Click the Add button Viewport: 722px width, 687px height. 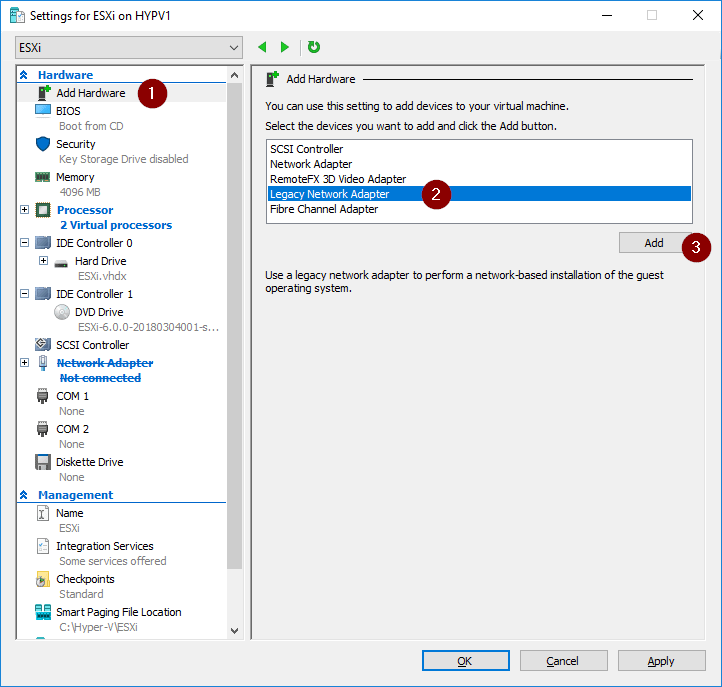[654, 243]
